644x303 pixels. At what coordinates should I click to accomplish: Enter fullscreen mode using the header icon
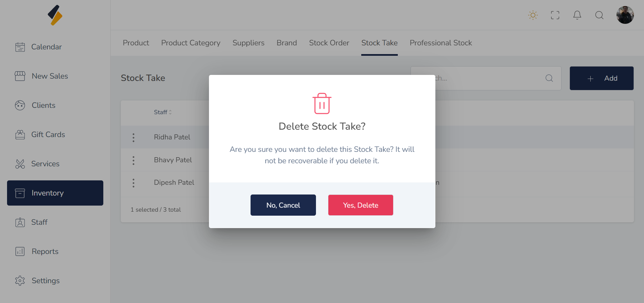[555, 15]
